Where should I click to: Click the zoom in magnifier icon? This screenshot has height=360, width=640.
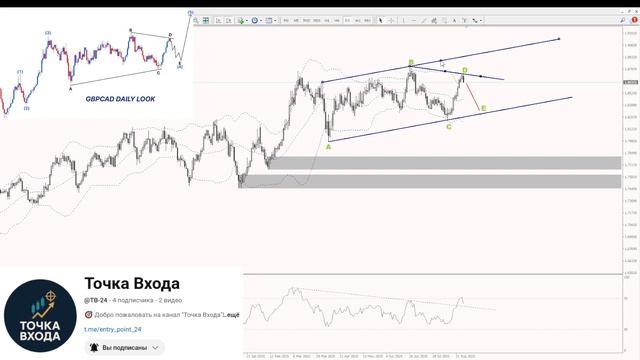tap(196, 20)
